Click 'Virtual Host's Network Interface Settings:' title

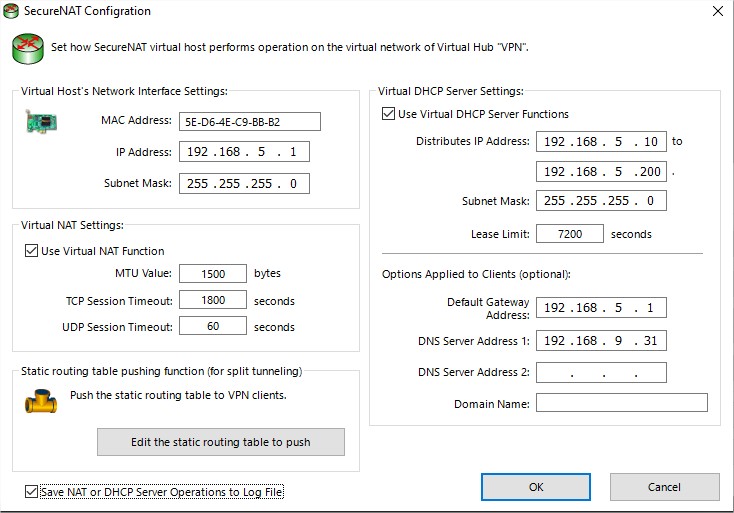(125, 91)
